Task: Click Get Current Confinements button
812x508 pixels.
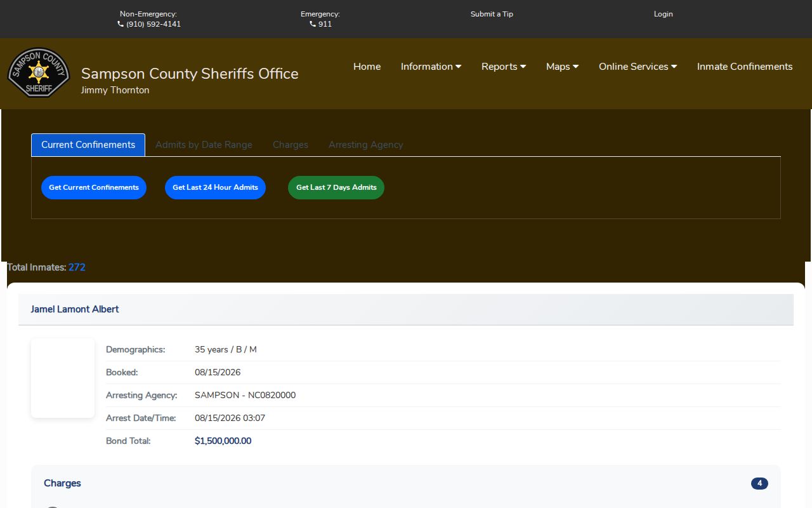Action: 94,187
